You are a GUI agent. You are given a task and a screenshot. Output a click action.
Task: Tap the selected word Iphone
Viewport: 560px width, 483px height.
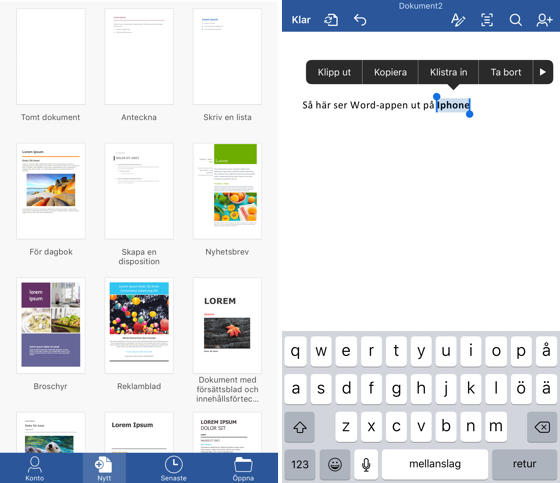[453, 105]
